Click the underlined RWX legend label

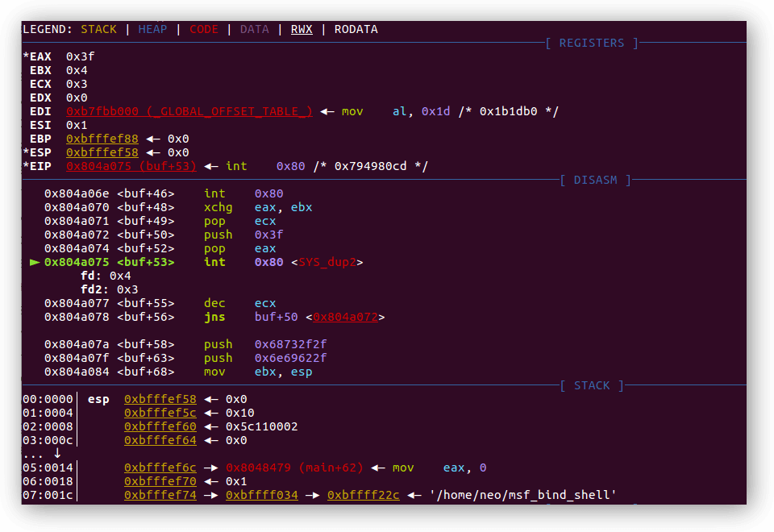(x=301, y=29)
